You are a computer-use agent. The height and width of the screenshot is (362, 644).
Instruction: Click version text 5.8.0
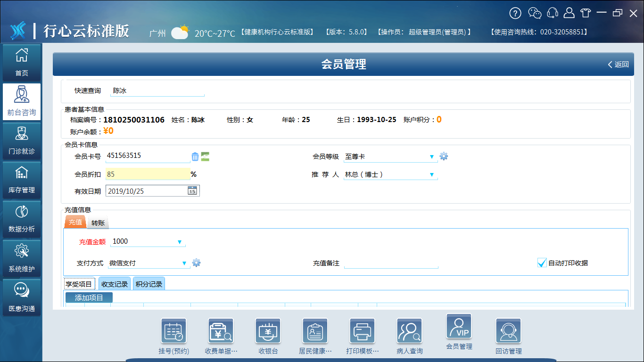[357, 32]
